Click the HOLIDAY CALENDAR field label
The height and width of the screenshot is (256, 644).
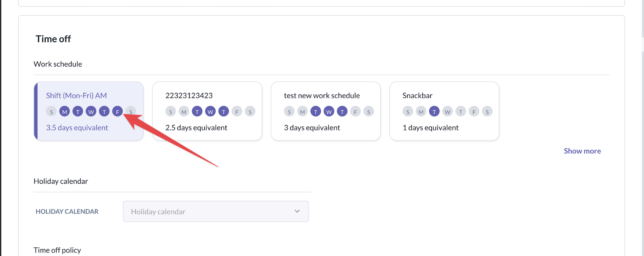click(x=67, y=212)
